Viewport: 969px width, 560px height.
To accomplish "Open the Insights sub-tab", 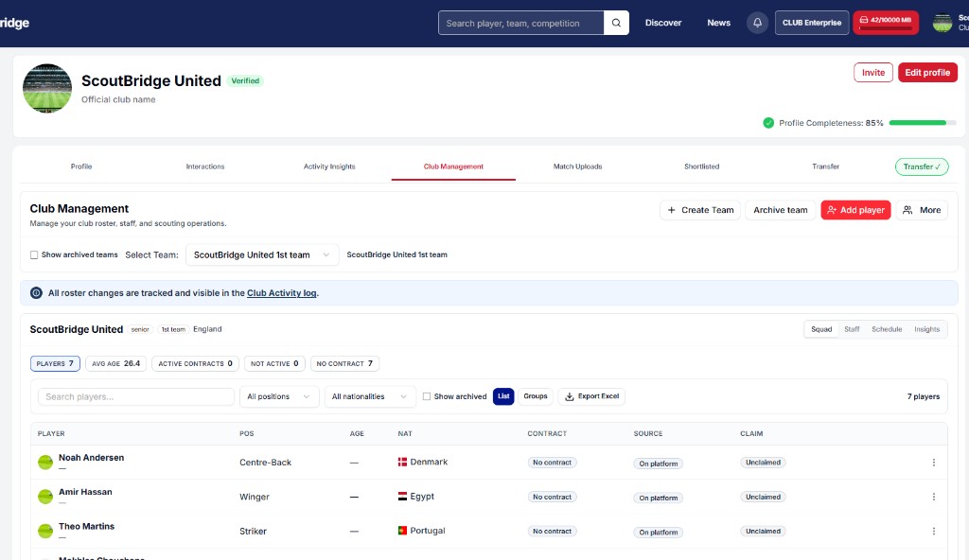I will coord(927,329).
